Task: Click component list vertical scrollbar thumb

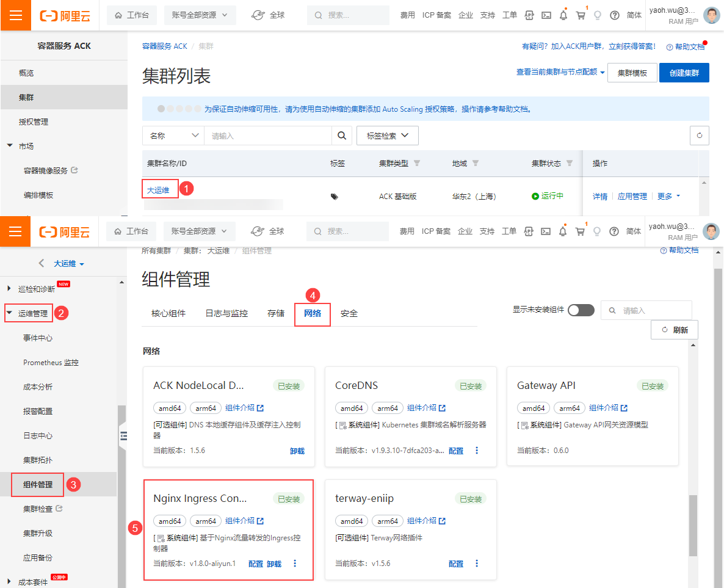Action: [x=693, y=526]
